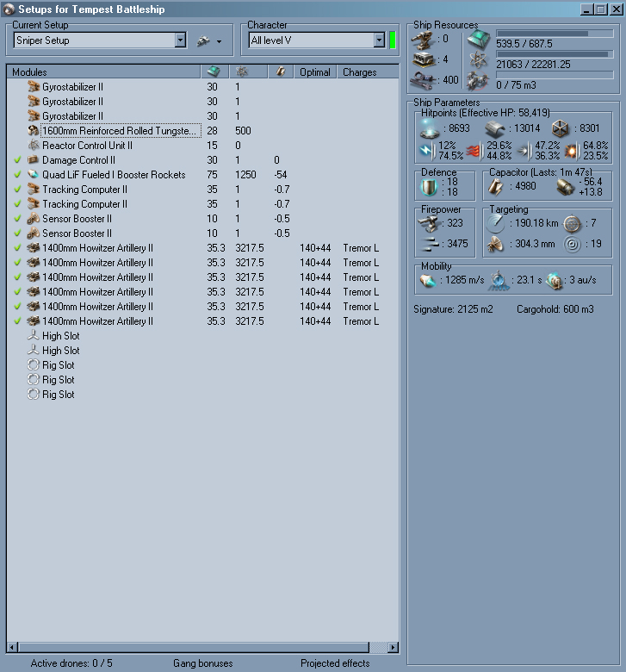Click the powergrid usage progress bar
This screenshot has height=672, width=626.
point(555,54)
